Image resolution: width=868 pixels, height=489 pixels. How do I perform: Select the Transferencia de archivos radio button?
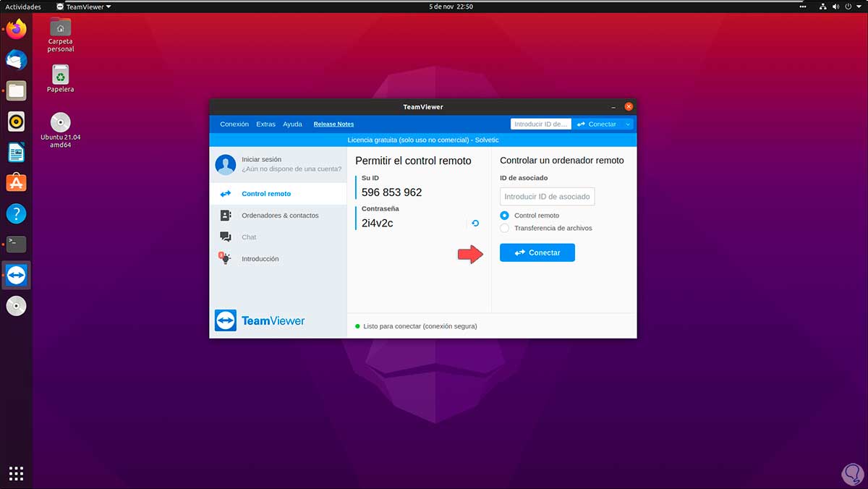[x=504, y=228]
